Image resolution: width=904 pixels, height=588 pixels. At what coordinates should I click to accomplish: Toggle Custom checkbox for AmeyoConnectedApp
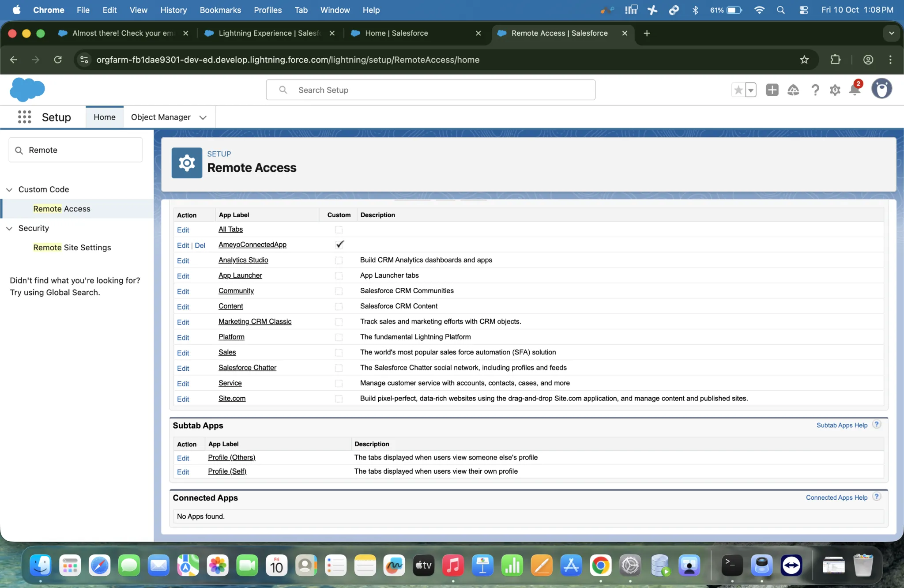pyautogui.click(x=339, y=245)
